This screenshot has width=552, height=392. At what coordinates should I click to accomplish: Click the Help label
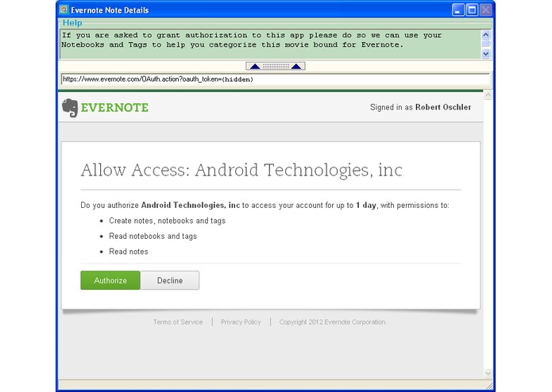point(72,23)
